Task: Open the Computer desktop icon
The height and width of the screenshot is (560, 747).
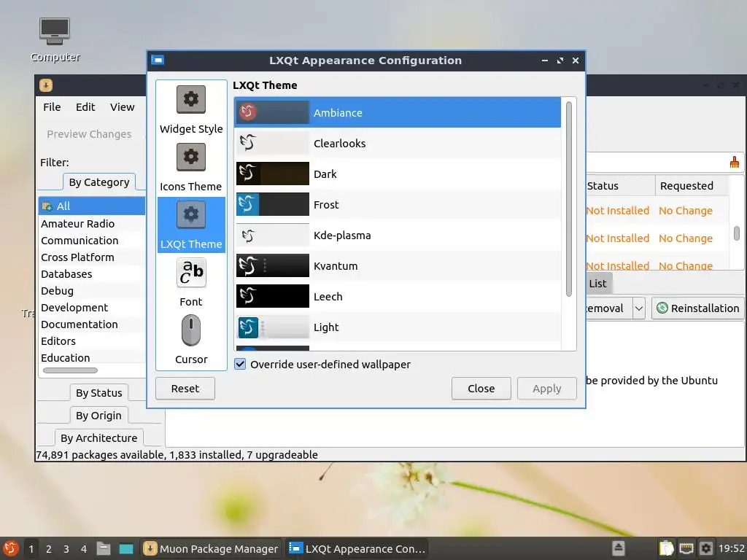Action: coord(55,41)
